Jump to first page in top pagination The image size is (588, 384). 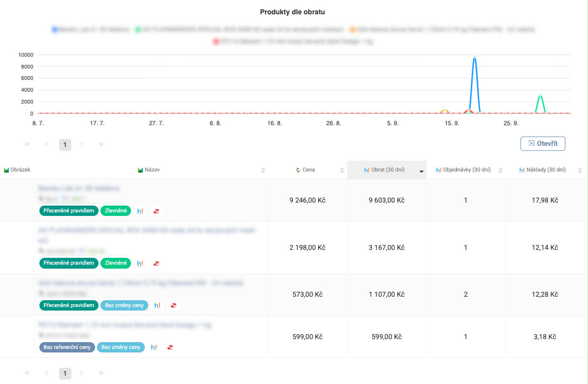point(27,144)
